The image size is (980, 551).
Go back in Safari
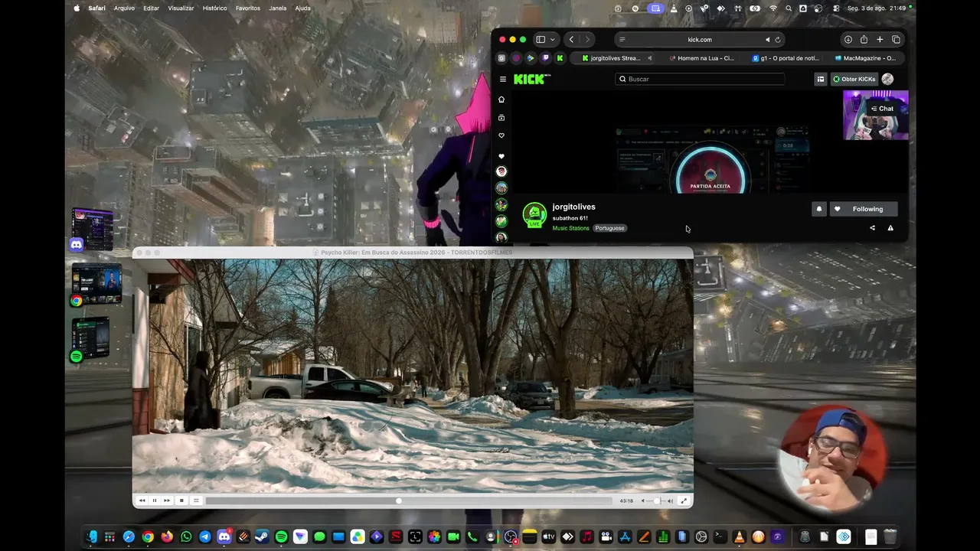click(571, 40)
